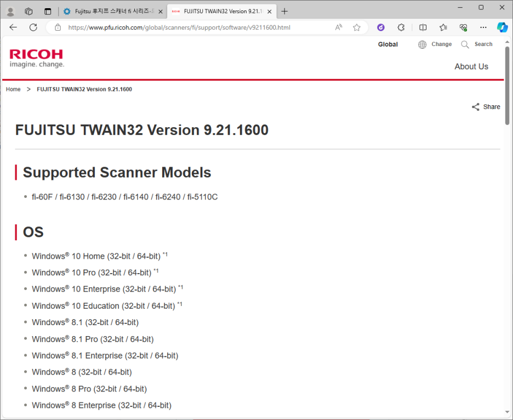Click scrollbar down arrow
The height and width of the screenshot is (420, 513).
pyautogui.click(x=507, y=412)
